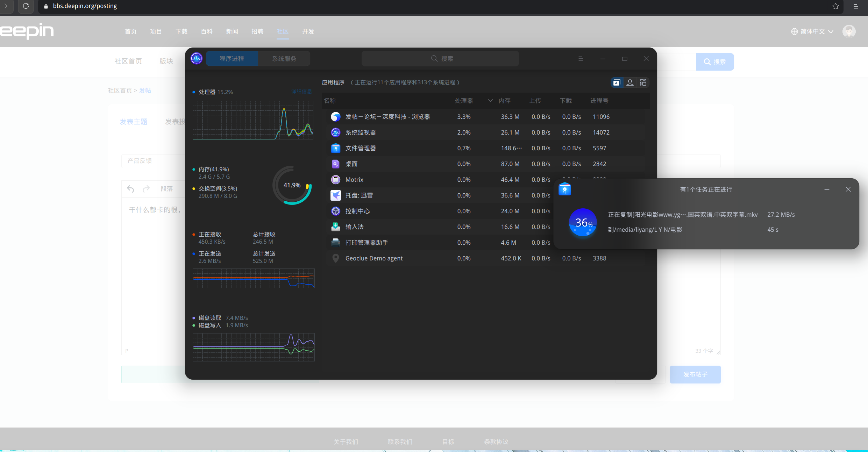Screen dimensions: 868x452
Task: Click the system monitor search field
Action: [440, 59]
